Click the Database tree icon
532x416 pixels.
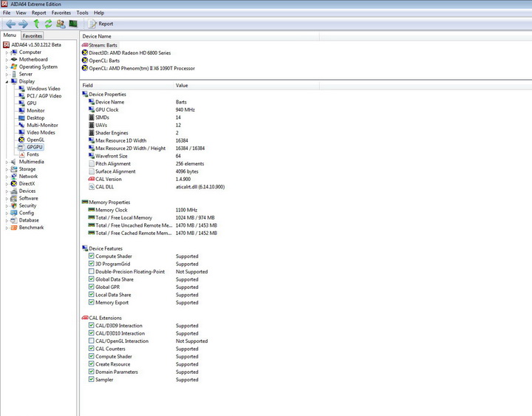tap(13, 220)
